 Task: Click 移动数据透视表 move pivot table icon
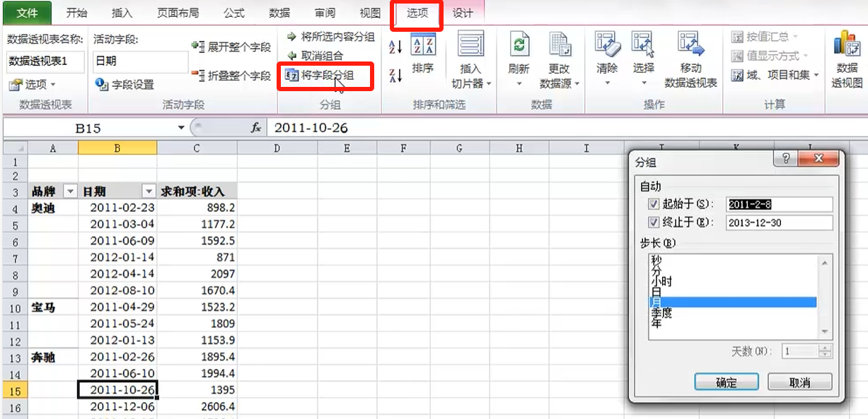pos(691,44)
